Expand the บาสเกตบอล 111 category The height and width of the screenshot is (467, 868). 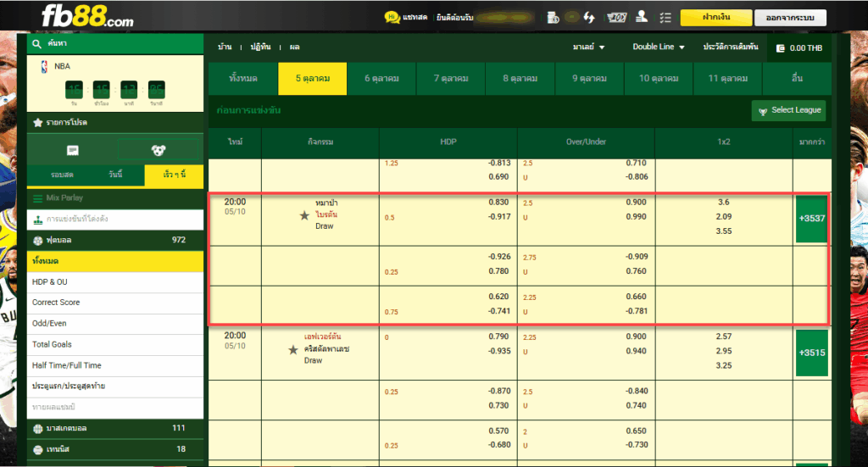[x=115, y=428]
